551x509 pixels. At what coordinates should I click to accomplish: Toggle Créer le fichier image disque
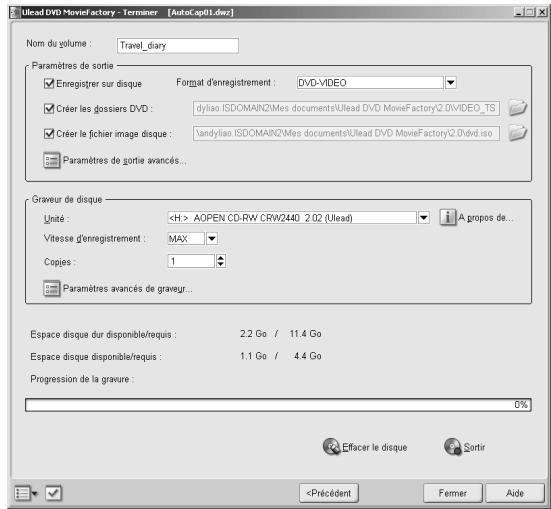pos(49,134)
